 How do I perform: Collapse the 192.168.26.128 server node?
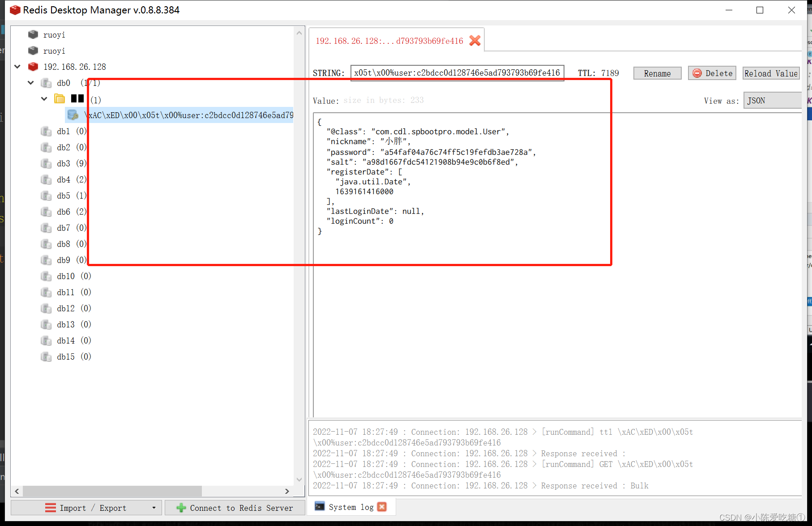17,67
